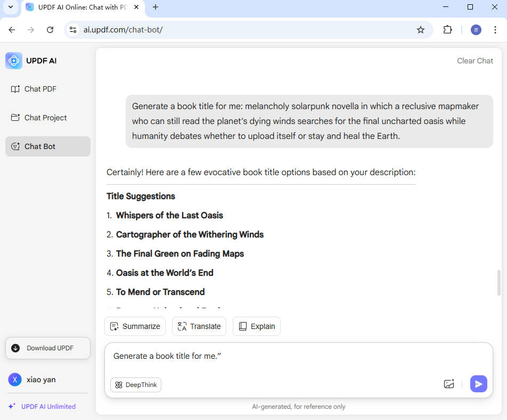
Task: Click the Explain quick action
Action: point(257,326)
